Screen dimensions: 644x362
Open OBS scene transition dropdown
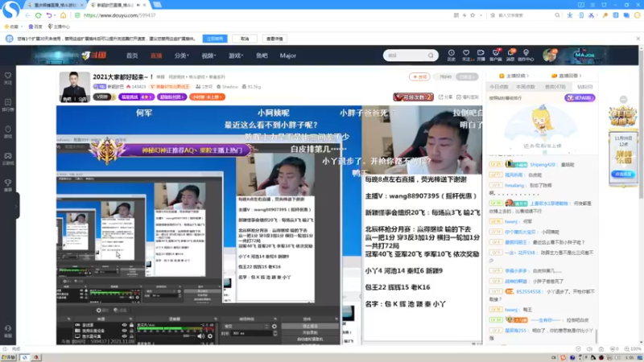coord(246,327)
